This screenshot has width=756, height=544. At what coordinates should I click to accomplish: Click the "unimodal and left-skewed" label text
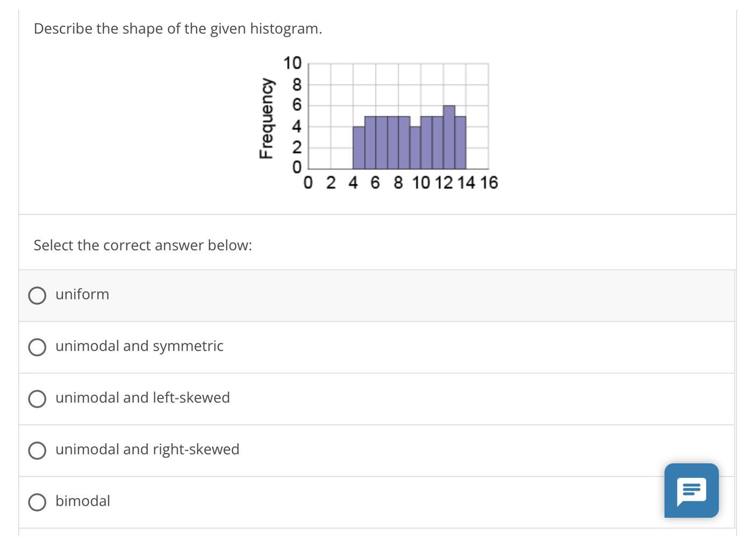(142, 397)
